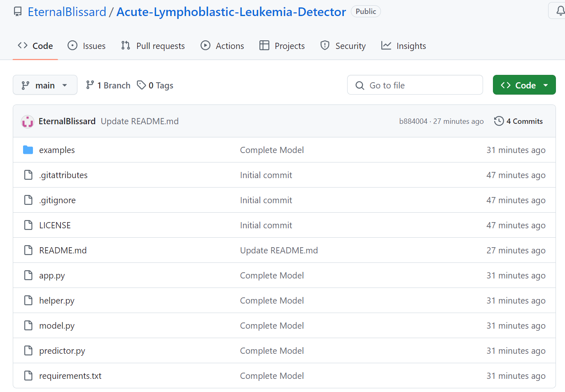Click the notifications bell icon
565x392 pixels.
[560, 11]
